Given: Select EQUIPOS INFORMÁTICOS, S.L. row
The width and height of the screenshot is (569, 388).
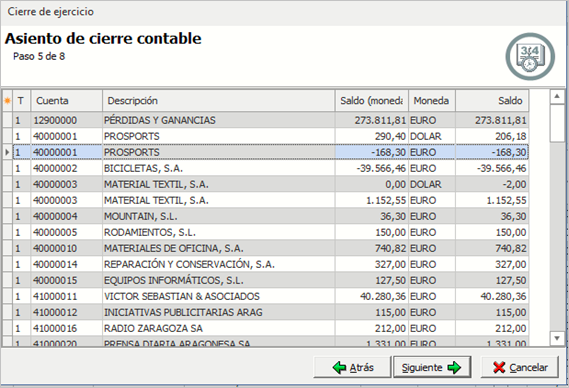Looking at the screenshot, I should click(266, 280).
